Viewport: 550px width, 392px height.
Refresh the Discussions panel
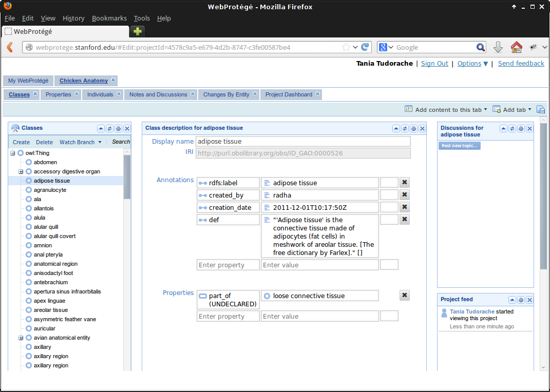click(512, 129)
